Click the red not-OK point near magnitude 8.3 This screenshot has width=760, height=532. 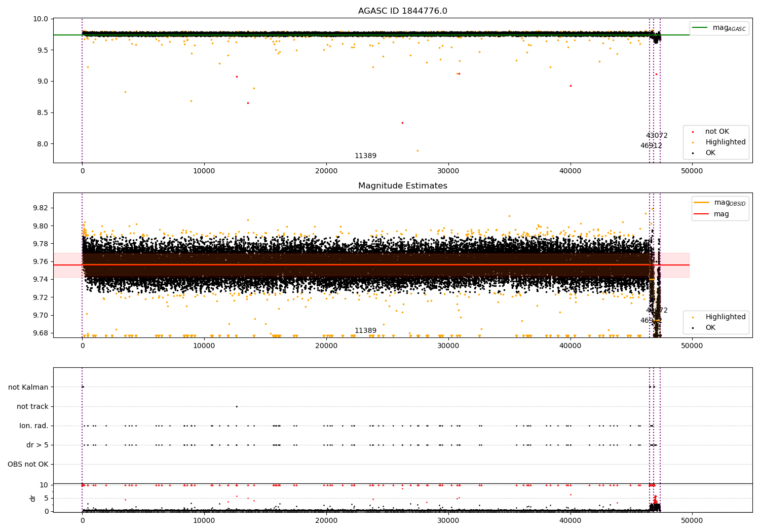pyautogui.click(x=402, y=123)
